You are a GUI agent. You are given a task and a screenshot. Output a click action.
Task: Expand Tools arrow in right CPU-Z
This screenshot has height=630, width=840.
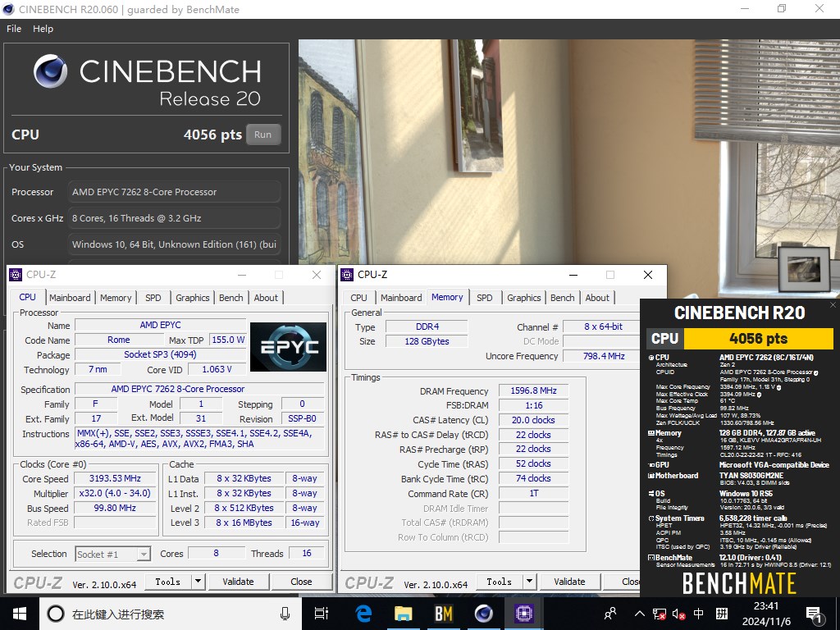coord(529,582)
